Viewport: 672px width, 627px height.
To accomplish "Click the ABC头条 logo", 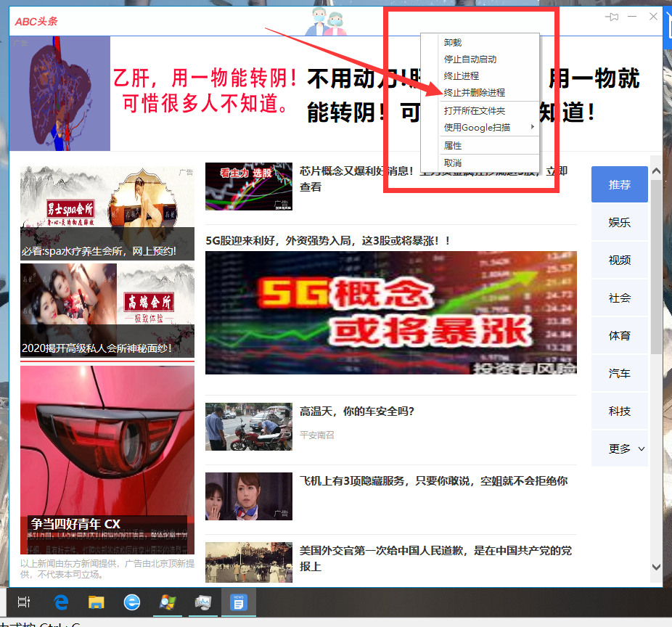I will click(x=34, y=20).
